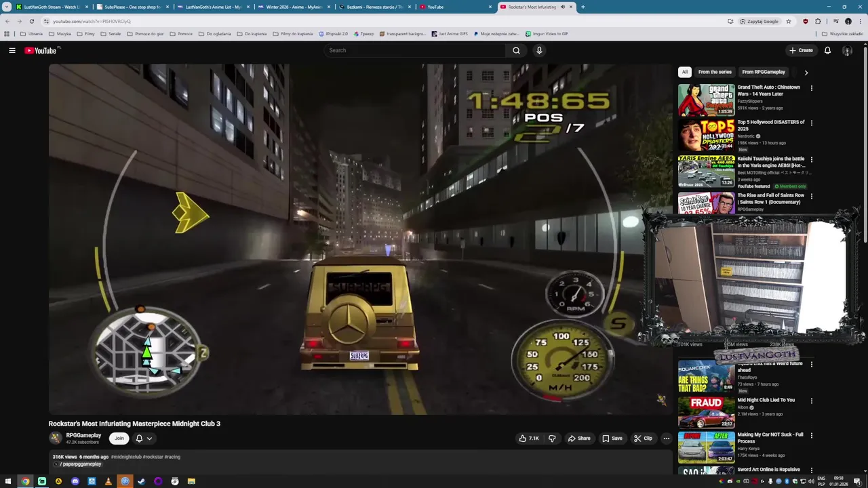The image size is (868, 488).
Task: Open The Rise and Fall of Saints Row video
Action: click(x=771, y=199)
